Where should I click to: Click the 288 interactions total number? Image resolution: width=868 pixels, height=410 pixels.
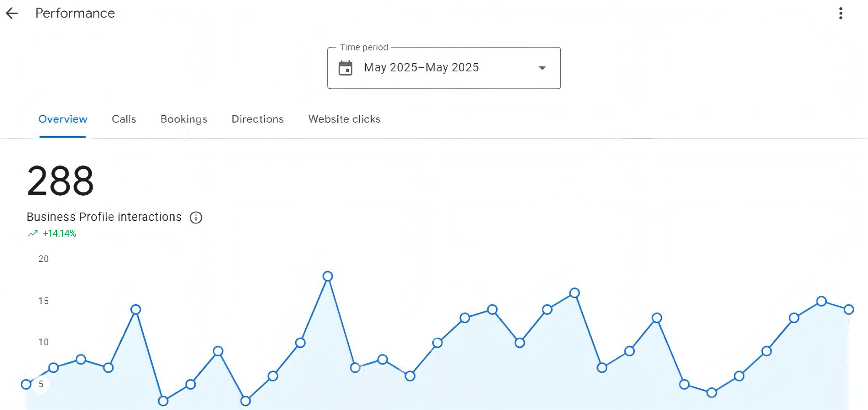tap(60, 181)
